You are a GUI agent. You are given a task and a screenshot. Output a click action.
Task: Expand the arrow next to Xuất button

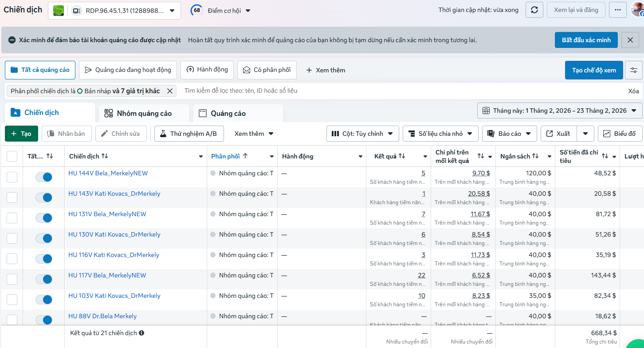pos(585,134)
